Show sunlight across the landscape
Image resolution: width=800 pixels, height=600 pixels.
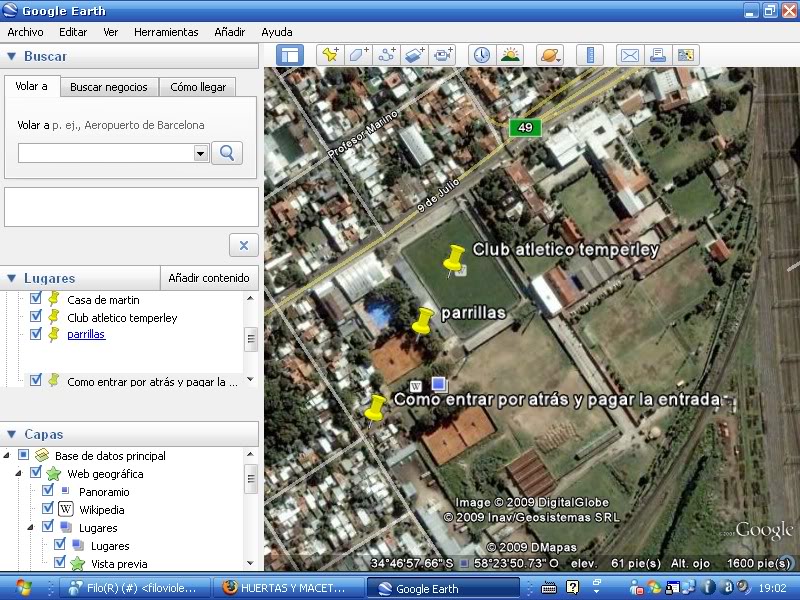[510, 55]
